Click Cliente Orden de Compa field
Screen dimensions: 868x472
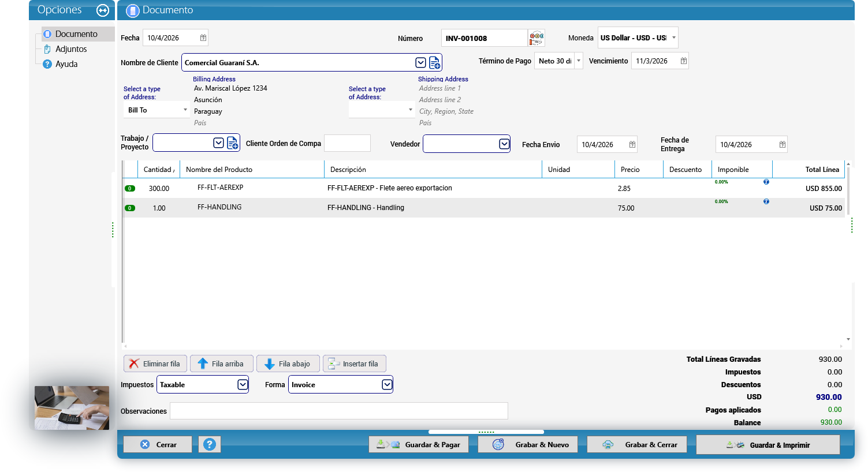[347, 143]
